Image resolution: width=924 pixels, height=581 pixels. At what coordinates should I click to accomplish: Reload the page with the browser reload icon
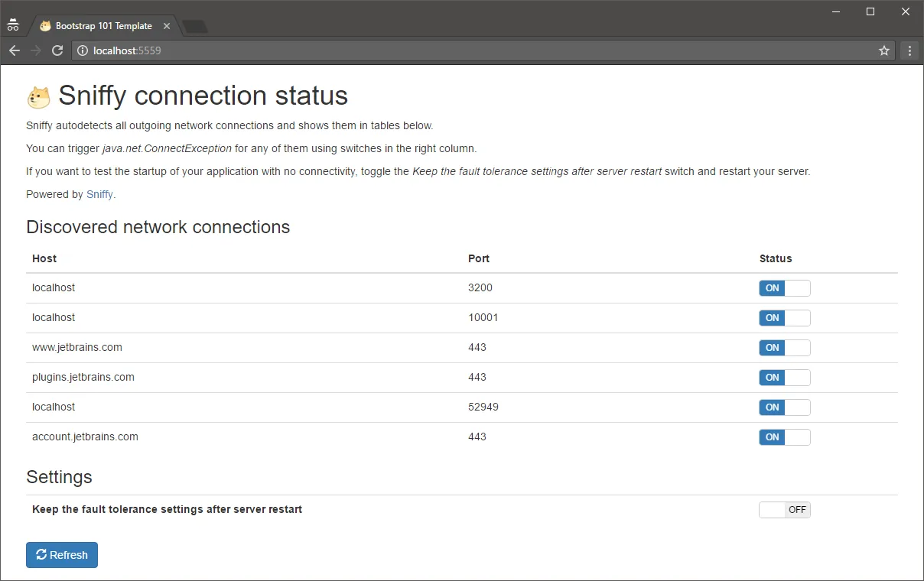[x=57, y=50]
